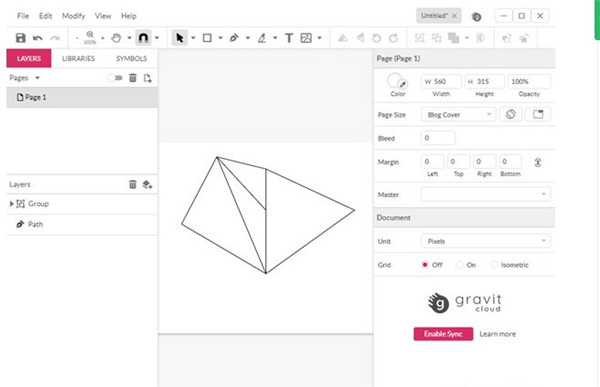Open the Pointer tool dropdown arrow
This screenshot has width=600, height=387.
193,38
